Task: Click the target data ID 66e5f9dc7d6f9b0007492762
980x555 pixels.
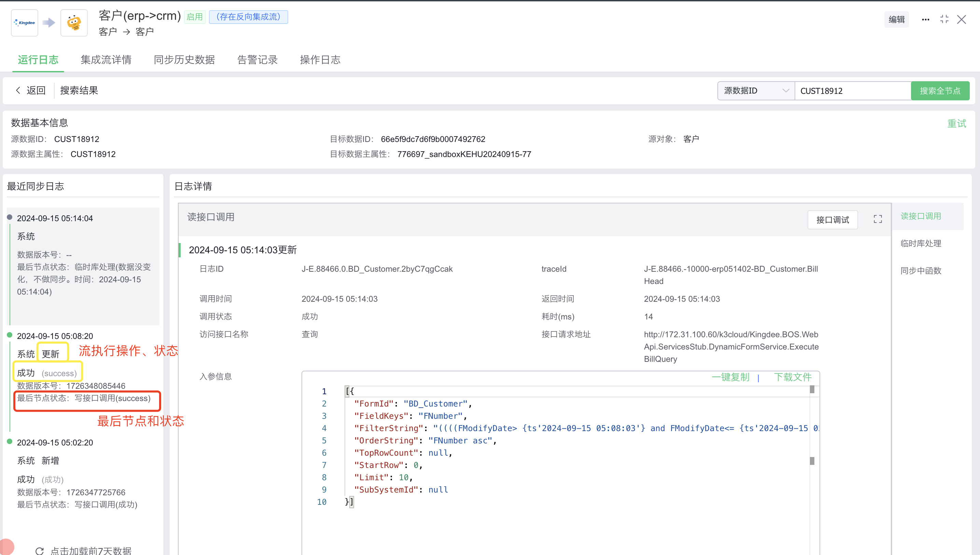Action: [x=433, y=139]
